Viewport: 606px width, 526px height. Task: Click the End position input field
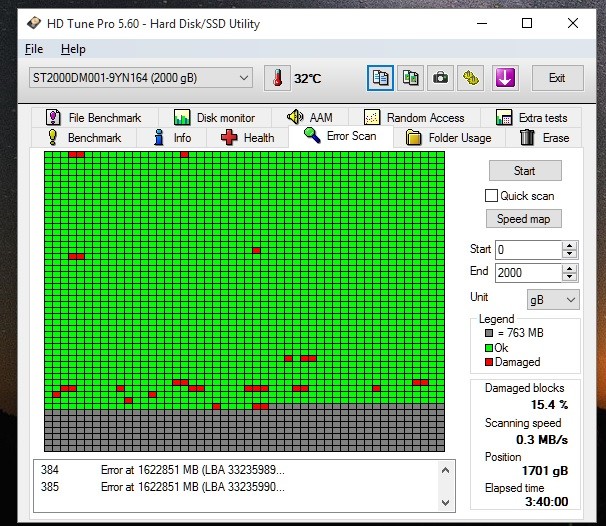click(528, 272)
